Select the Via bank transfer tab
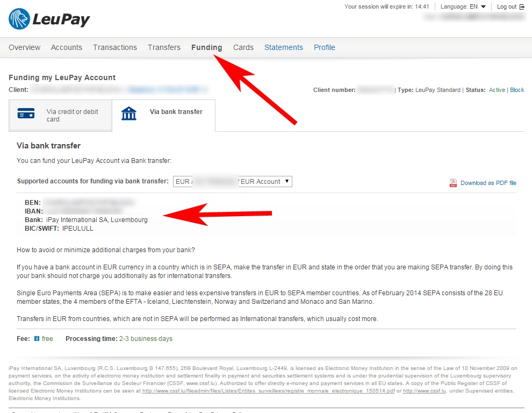532x413 pixels. (x=163, y=116)
